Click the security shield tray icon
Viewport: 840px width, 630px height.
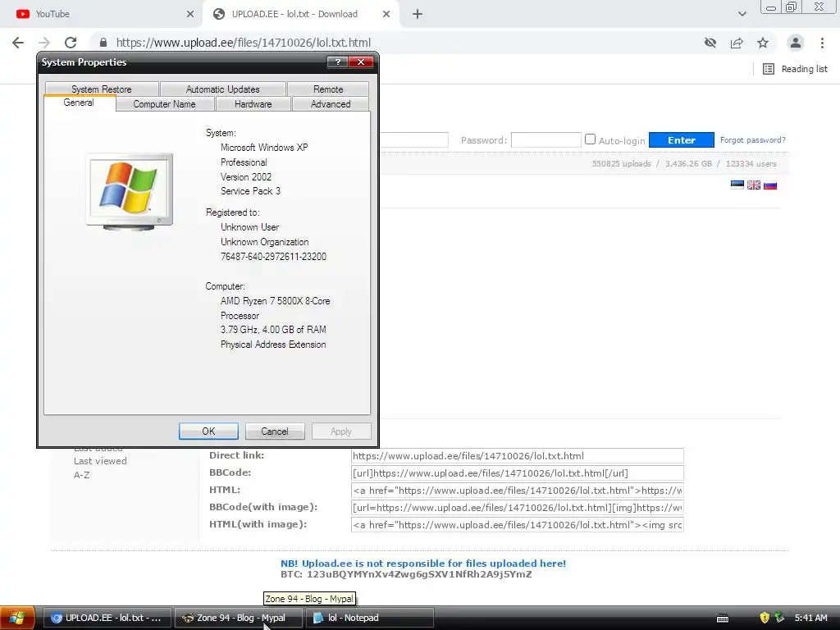click(765, 618)
